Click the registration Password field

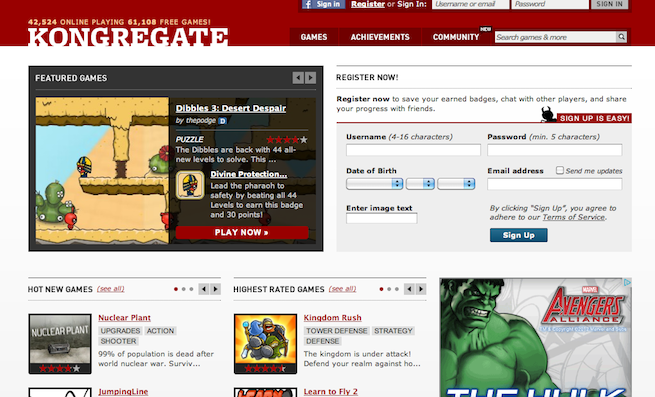554,150
